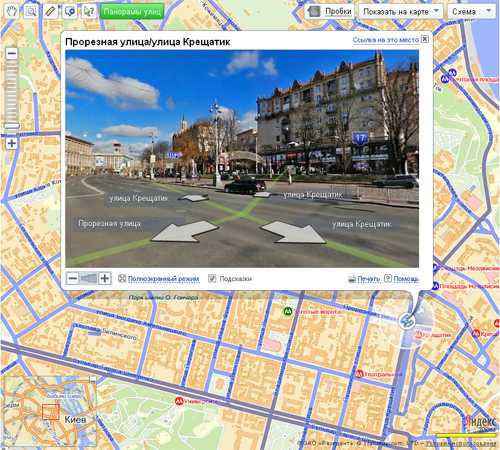Viewport: 500px width, 450px height.
Task: Click the toolbar icon right of the ruler
Action: (x=70, y=11)
